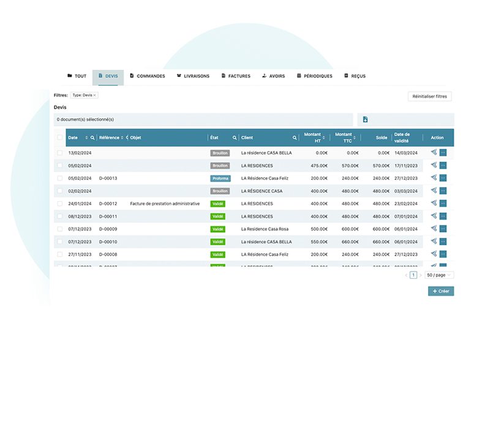The width and height of the screenshot is (504, 423).
Task: Go to the Livraisons tab
Action: (193, 76)
